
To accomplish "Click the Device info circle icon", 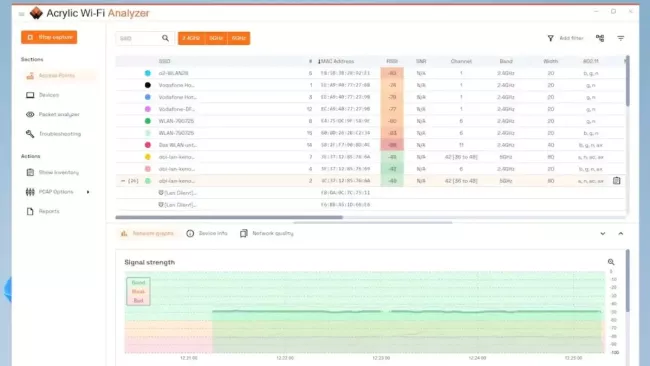I will click(x=190, y=233).
